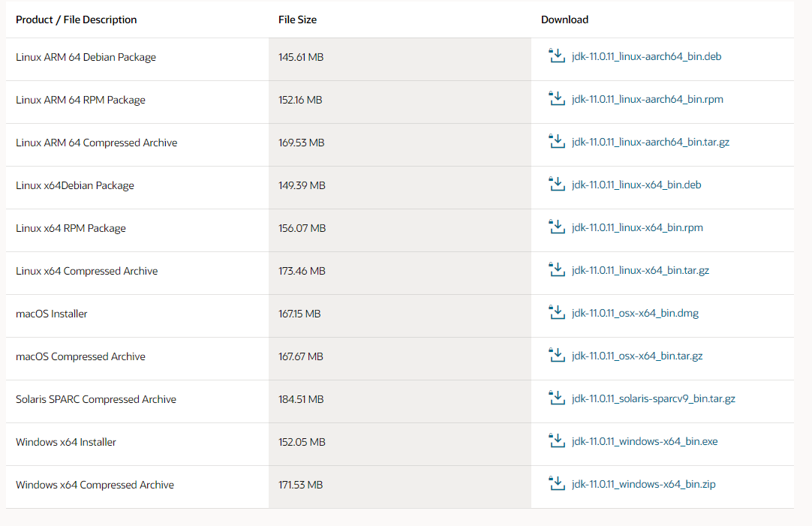
Task: Open the jdk-11.0.11_linux-x64_bin.rpm link
Action: pos(637,227)
